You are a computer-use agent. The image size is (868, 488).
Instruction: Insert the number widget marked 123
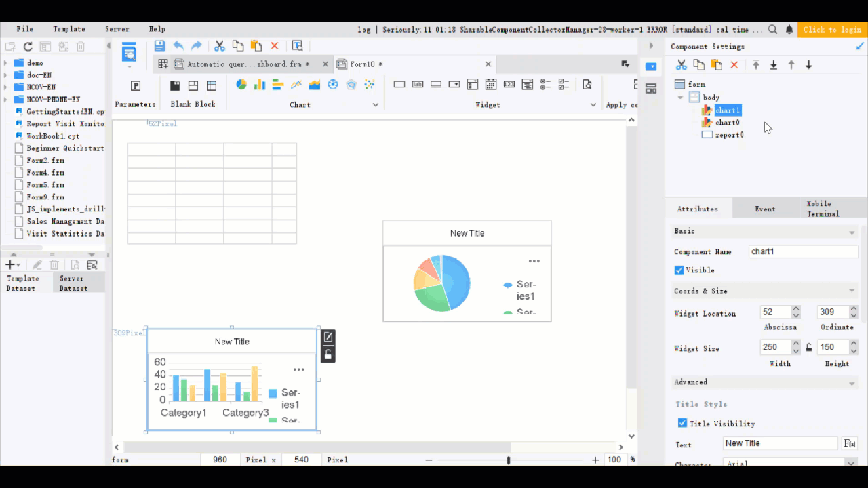509,85
